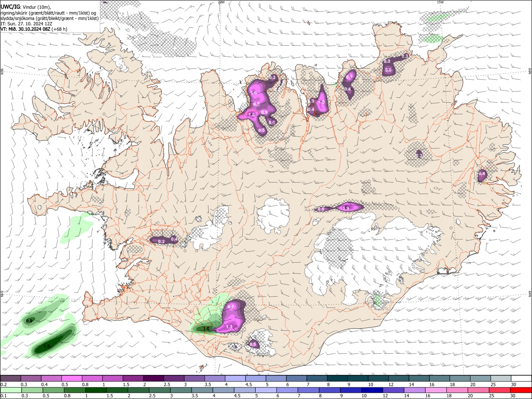The height and width of the screenshot is (399, 532).
Task: Select the dark purple snow swatch at 2
Action: point(153,378)
